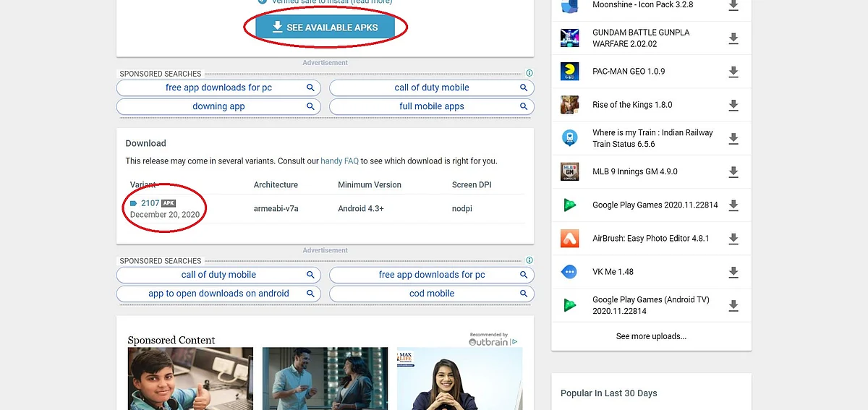Click the ad info icon above top sponsored searches
Screen dimensions: 868x410
click(x=529, y=74)
